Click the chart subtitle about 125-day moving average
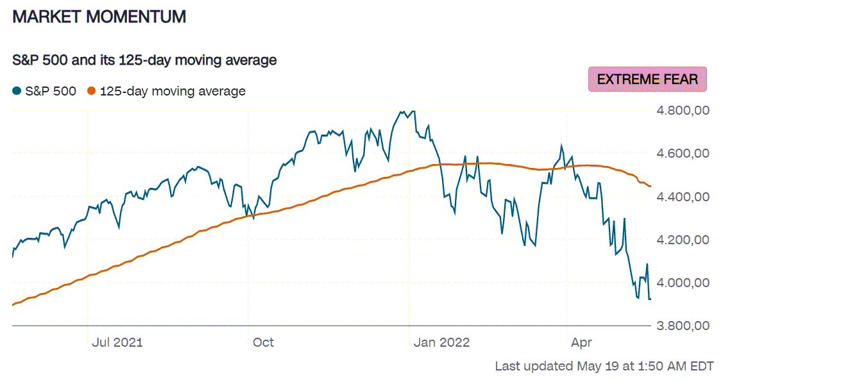 pos(144,60)
